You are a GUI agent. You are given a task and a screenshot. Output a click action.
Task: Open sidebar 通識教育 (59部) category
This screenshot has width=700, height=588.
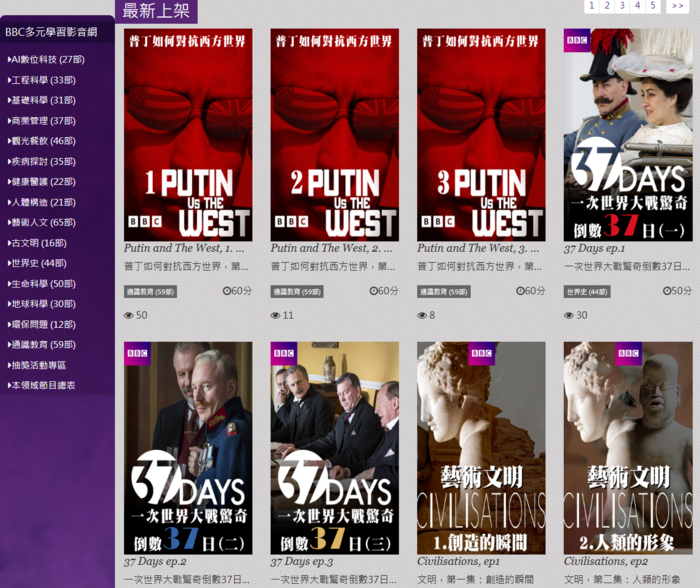click(42, 344)
